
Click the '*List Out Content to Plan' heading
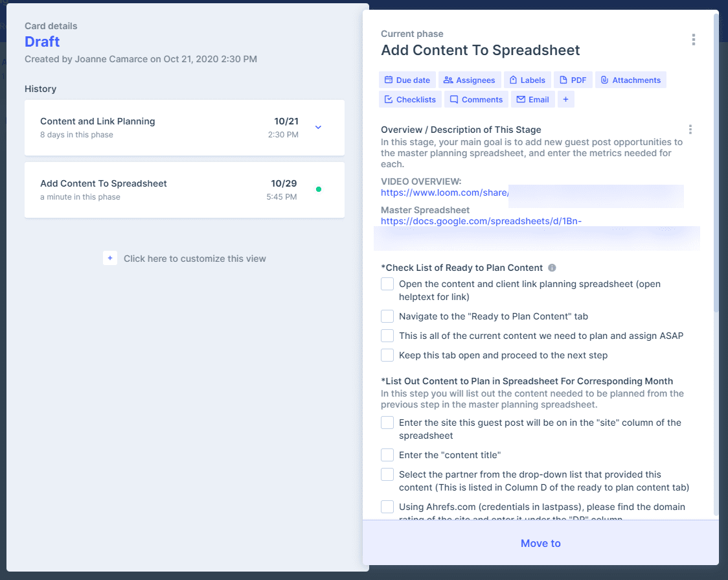[527, 381]
